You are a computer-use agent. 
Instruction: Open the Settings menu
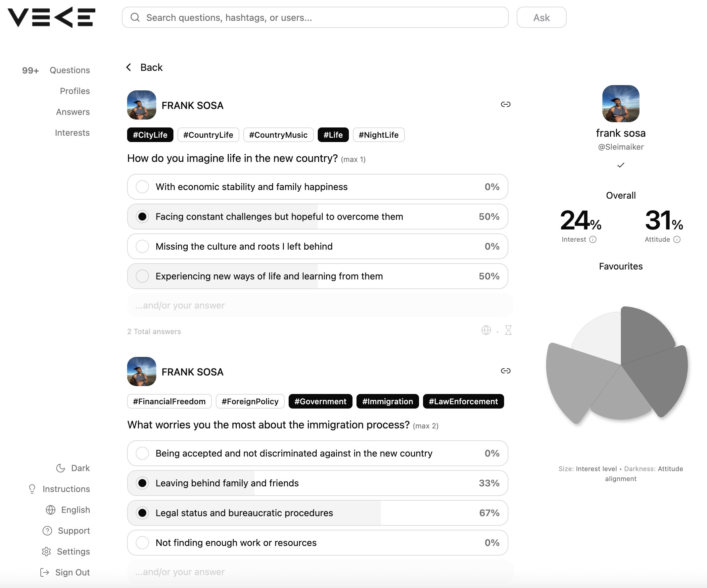pyautogui.click(x=66, y=552)
